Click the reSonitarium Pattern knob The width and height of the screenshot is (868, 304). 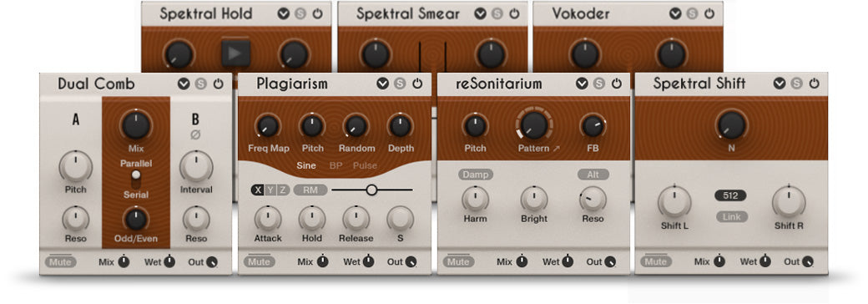[534, 124]
